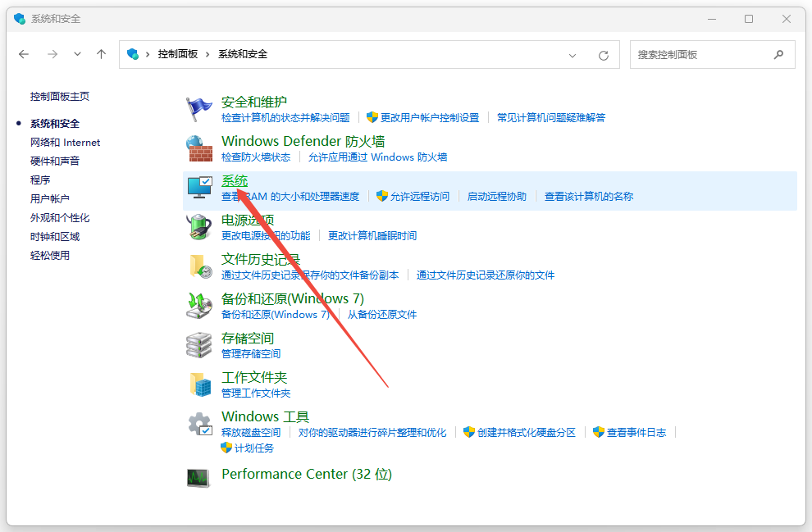
Task: Click 创建并格式化硬盘分区 link
Action: coord(526,433)
